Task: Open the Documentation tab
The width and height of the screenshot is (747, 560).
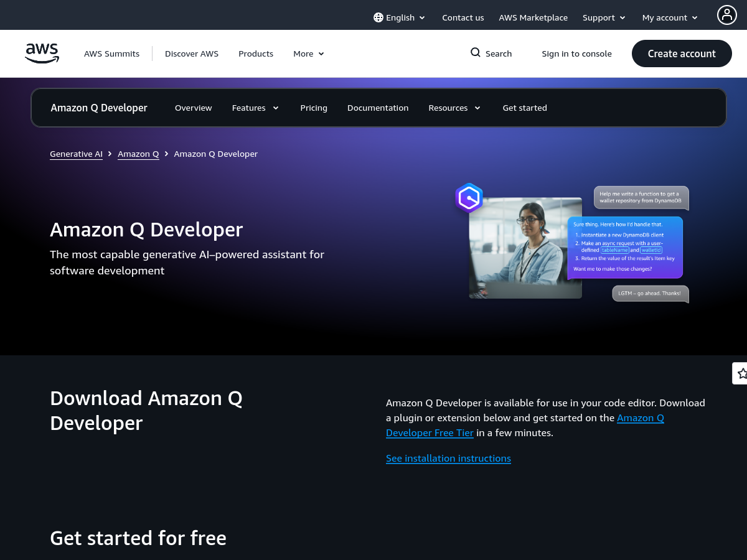Action: click(x=378, y=108)
